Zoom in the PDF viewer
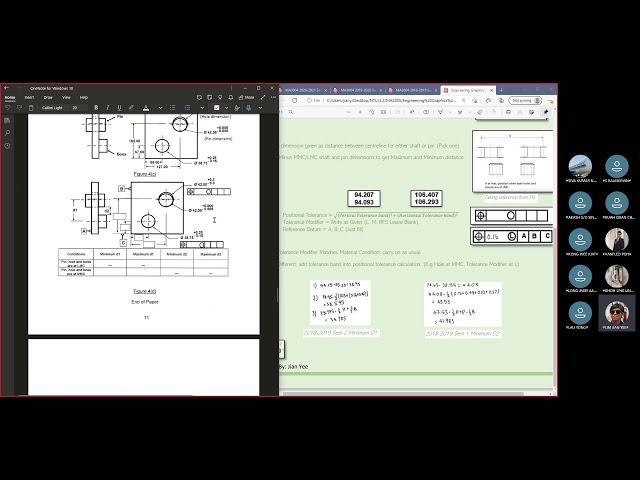The image size is (640, 480). pos(360,112)
